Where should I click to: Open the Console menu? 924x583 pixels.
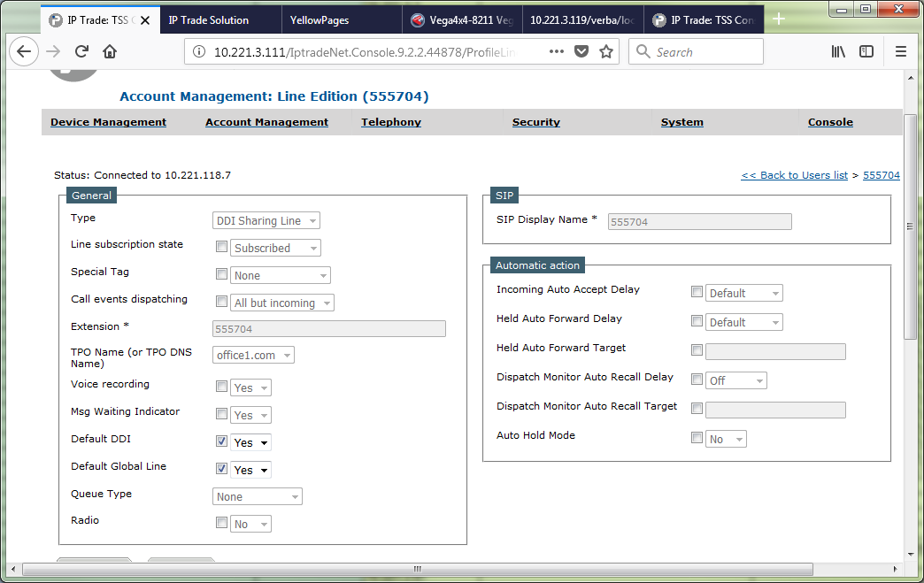click(830, 122)
